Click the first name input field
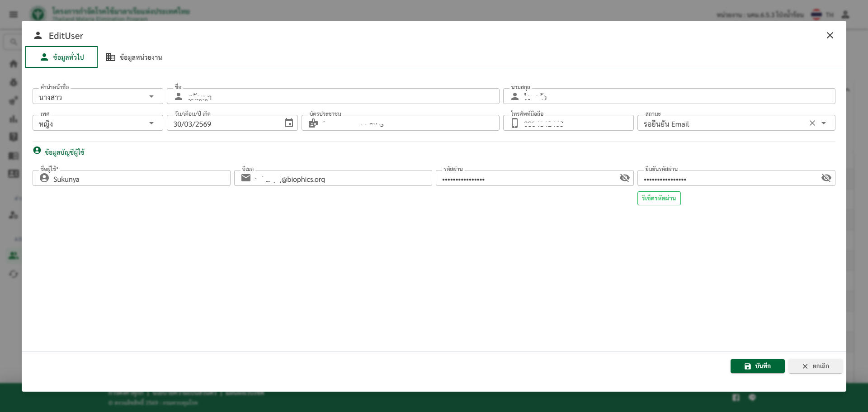Viewport: 868px width, 412px height. click(339, 97)
